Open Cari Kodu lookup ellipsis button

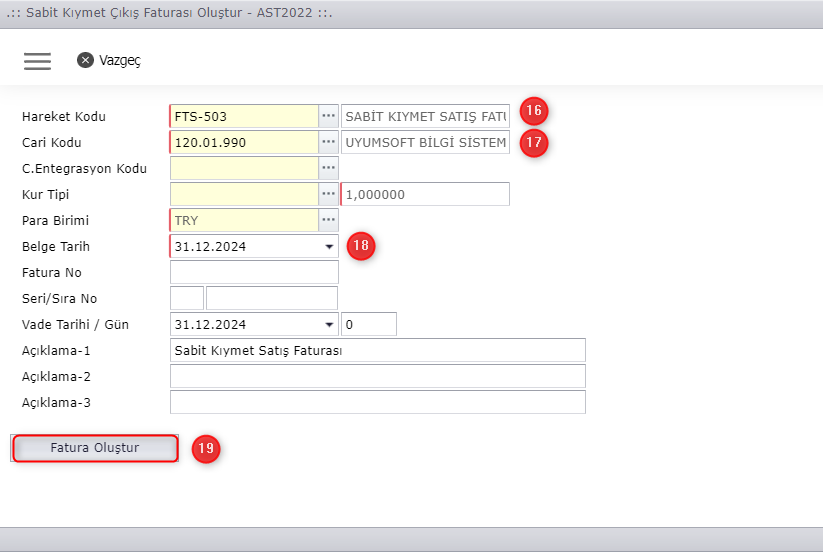(x=328, y=142)
